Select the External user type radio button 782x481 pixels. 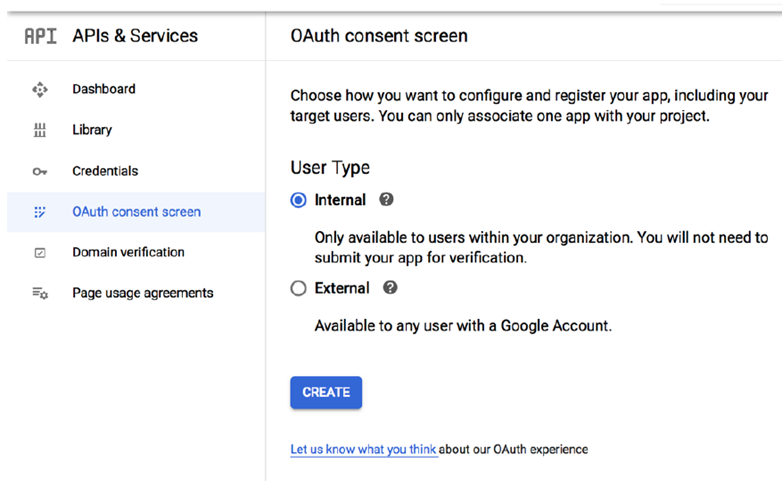tap(298, 288)
